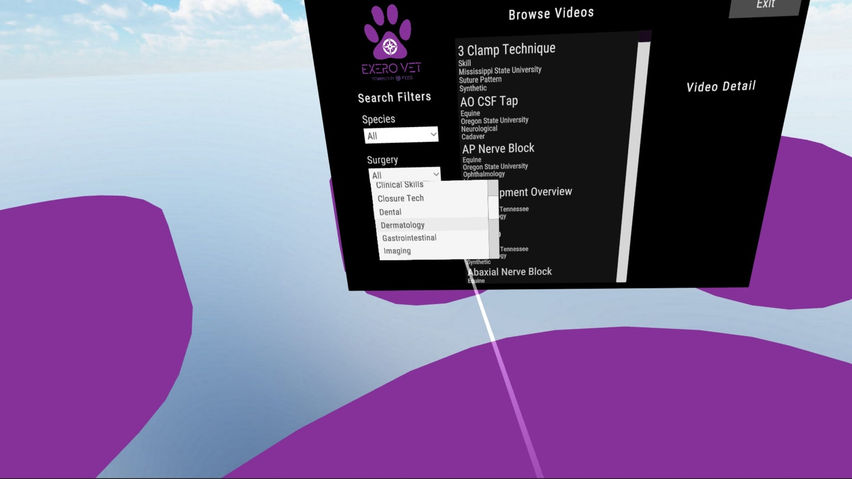Open the AP Nerve Block video
Screen dimensions: 852x479
pos(498,148)
